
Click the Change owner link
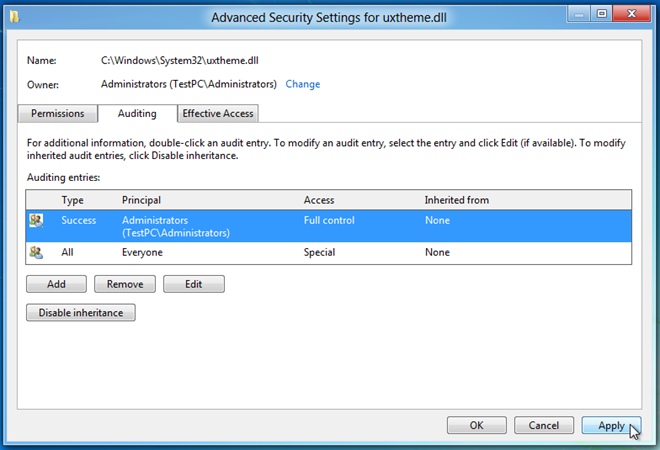coord(303,84)
